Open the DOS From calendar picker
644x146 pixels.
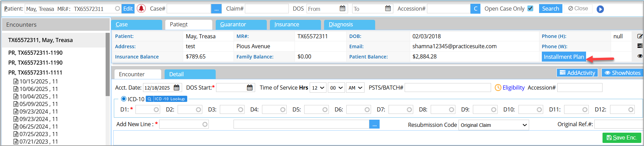(342, 9)
